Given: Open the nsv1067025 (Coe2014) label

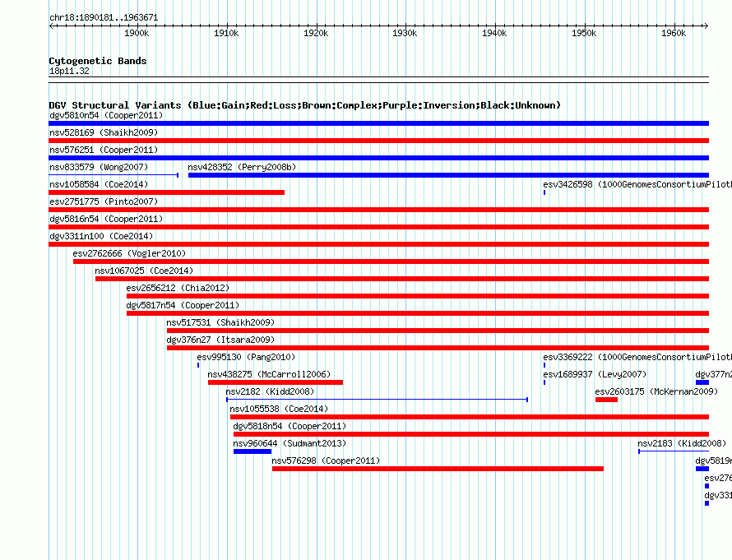Looking at the screenshot, I should click(144, 271).
